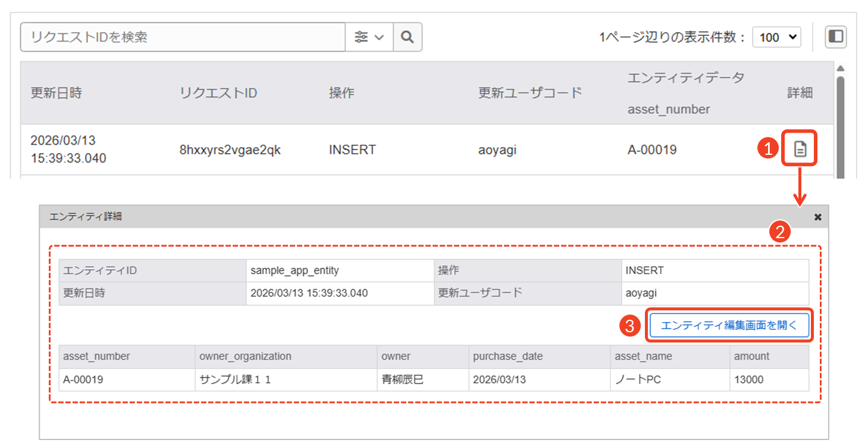This screenshot has width=868, height=443.
Task: Click the 操作 column header in the list
Action: click(x=341, y=93)
